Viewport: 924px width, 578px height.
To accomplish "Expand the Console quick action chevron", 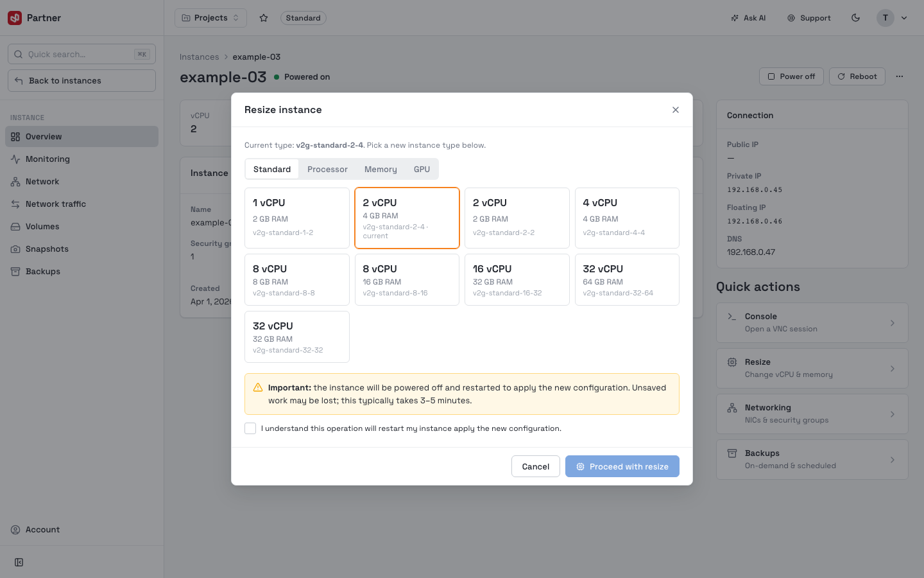I will (x=893, y=323).
